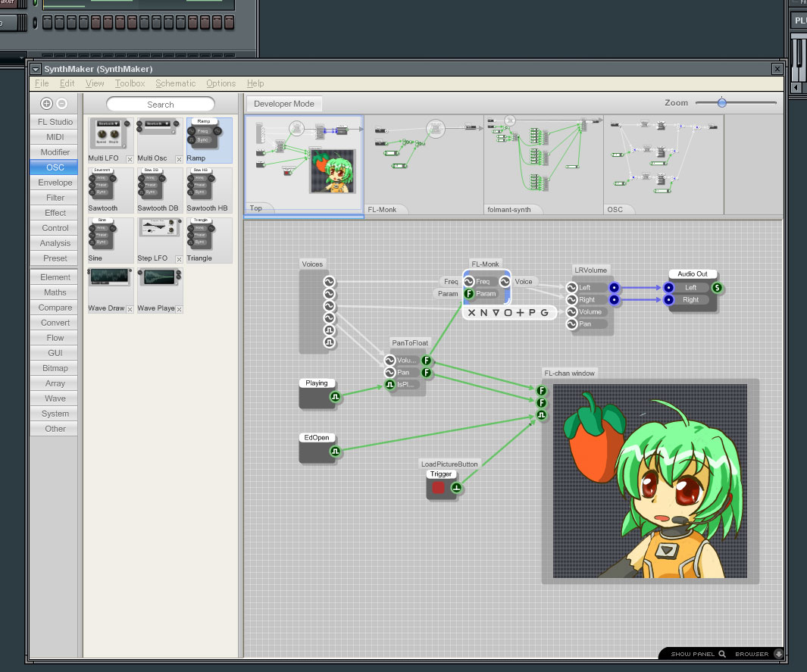Click the F output on PanToFloat's Volu... row
The width and height of the screenshot is (807, 672).
pyautogui.click(x=426, y=360)
